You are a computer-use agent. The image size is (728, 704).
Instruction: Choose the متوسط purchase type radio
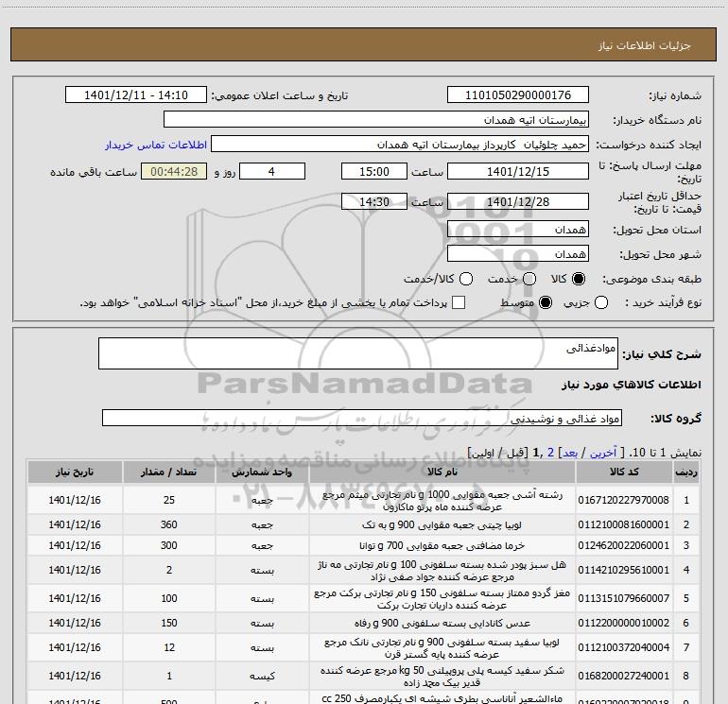(546, 302)
